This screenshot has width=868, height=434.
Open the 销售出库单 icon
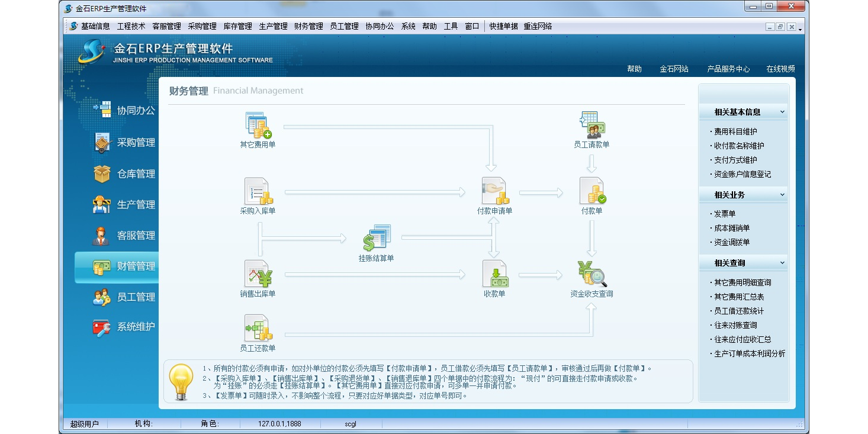pyautogui.click(x=258, y=274)
